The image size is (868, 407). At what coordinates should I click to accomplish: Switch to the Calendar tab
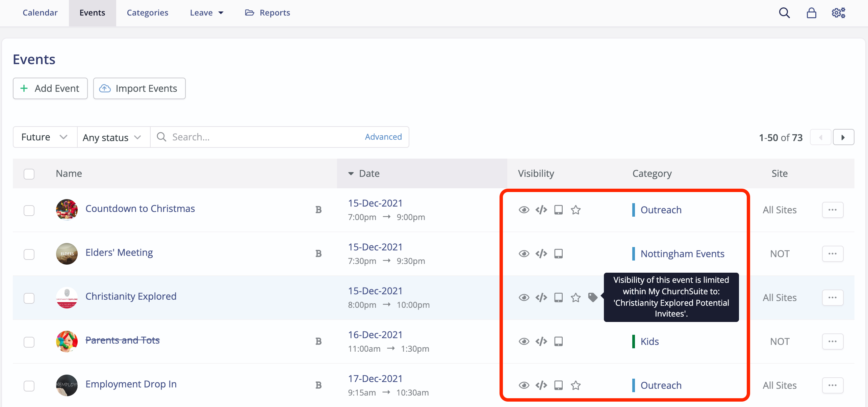pos(40,12)
